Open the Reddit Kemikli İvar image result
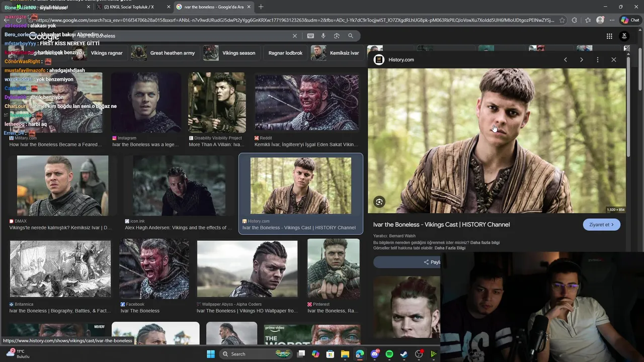The height and width of the screenshot is (362, 644). [x=307, y=103]
